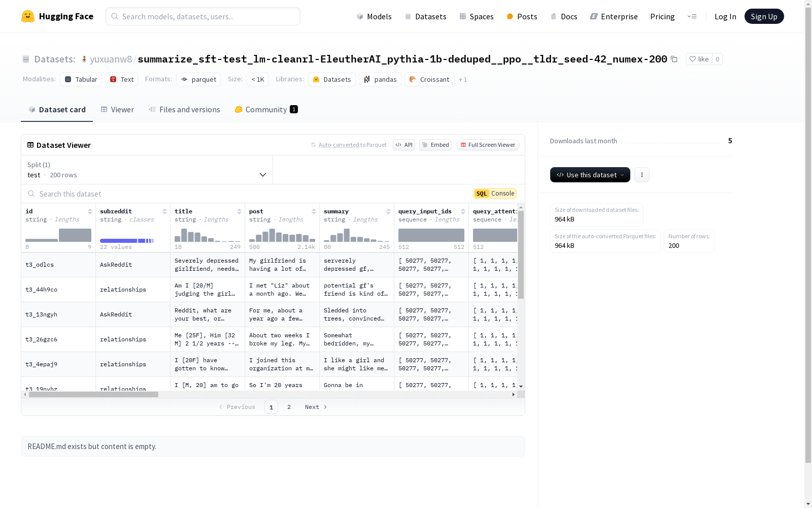
Task: Open Files and versions tab
Action: (184, 110)
